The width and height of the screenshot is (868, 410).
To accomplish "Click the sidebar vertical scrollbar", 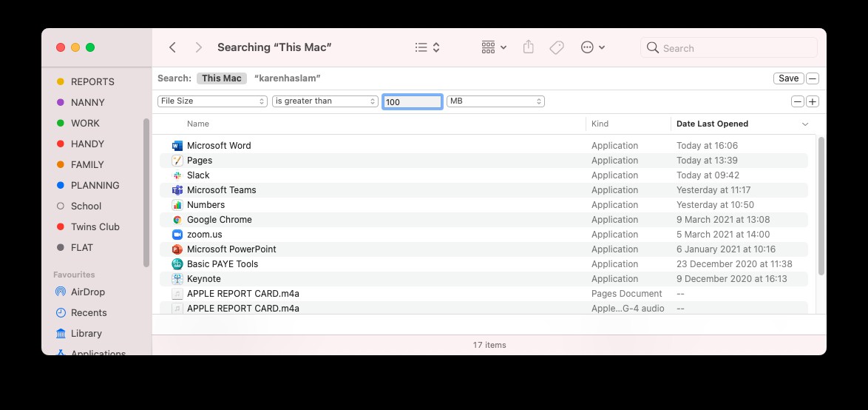I will coord(146,193).
